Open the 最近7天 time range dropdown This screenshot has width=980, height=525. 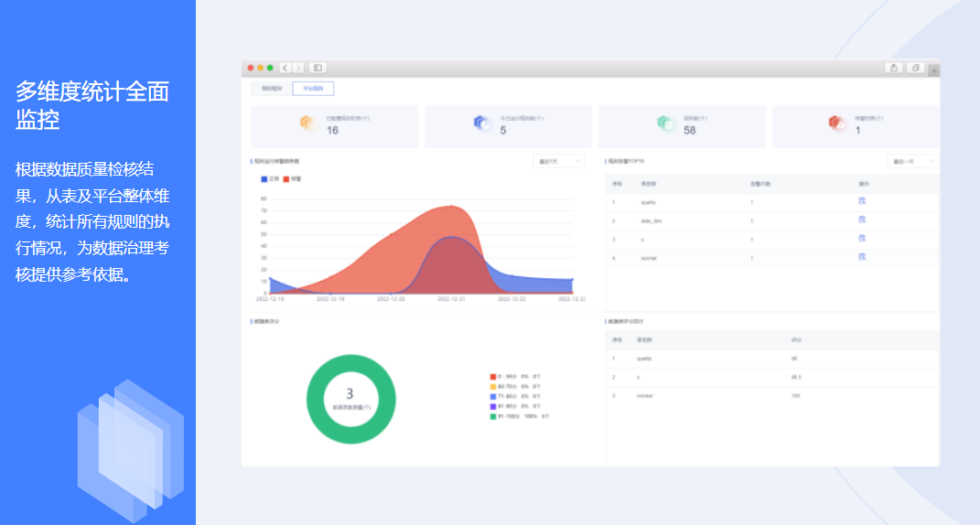pos(559,161)
